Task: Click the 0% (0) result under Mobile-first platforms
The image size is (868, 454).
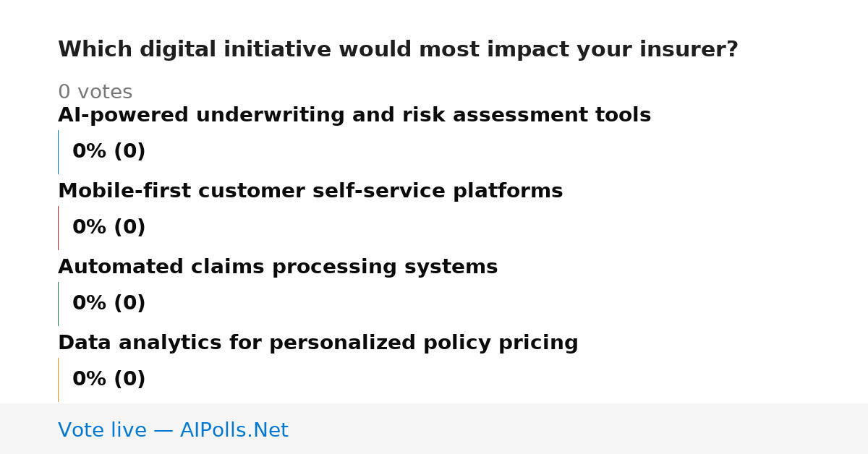Action: click(x=109, y=228)
